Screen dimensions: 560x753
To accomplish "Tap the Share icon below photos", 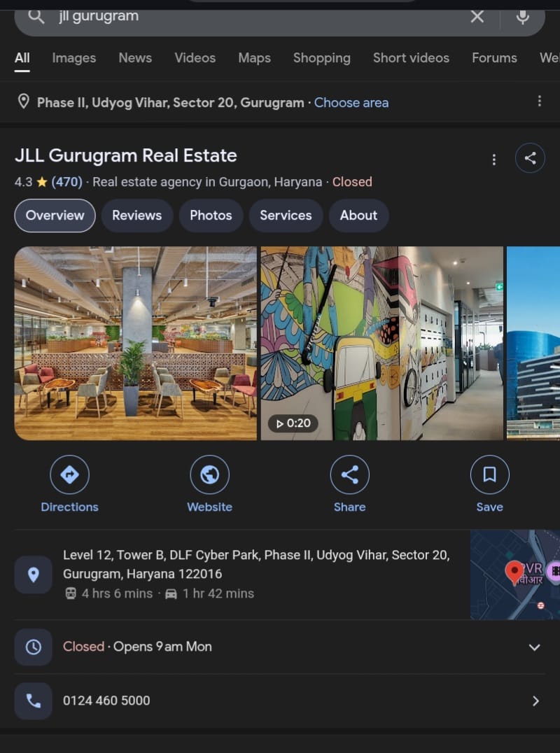I will [349, 475].
